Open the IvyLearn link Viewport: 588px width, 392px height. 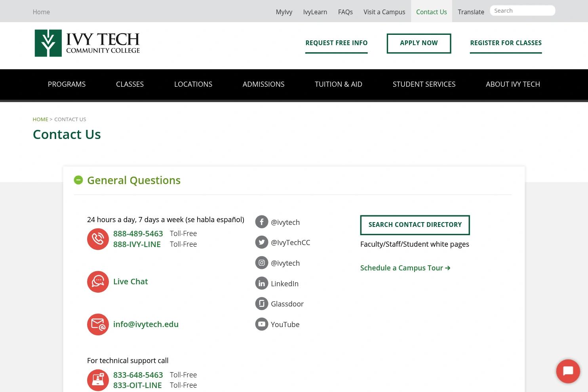[x=315, y=12]
